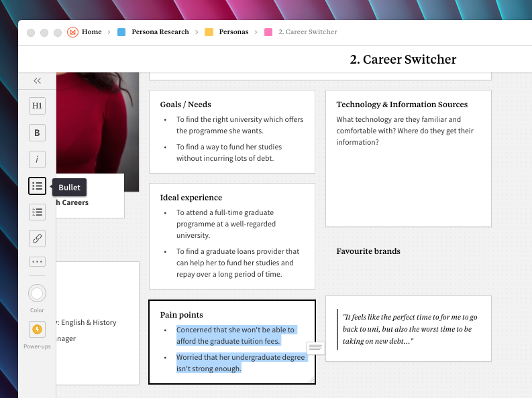Apply H1 heading format
The image size is (532, 398).
(x=38, y=106)
